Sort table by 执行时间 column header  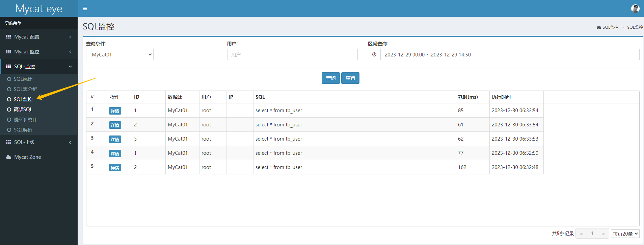[501, 97]
